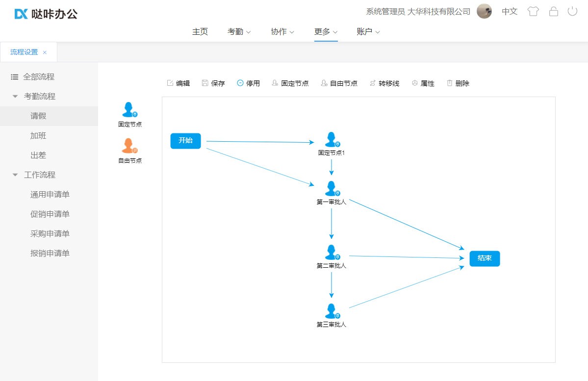Click the orange free node palette icon
Screen dimensions: 588x381
pos(129,146)
